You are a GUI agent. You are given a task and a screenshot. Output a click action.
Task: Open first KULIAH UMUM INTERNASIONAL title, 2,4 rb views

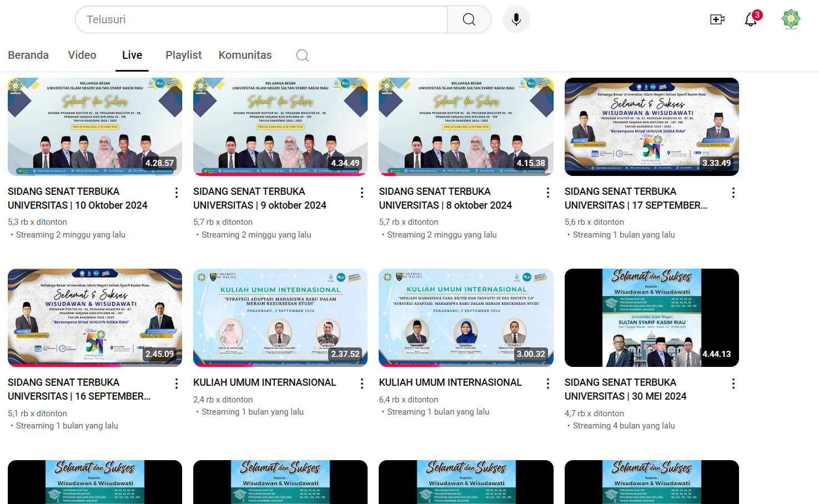(x=264, y=382)
